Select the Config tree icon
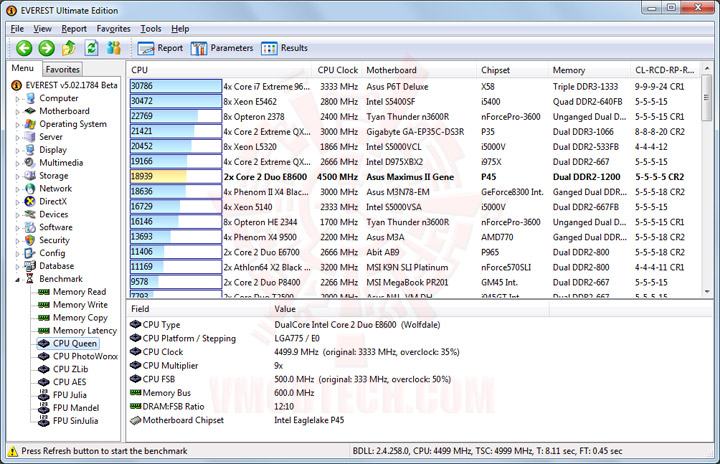Image resolution: width=720 pixels, height=464 pixels. coord(30,253)
